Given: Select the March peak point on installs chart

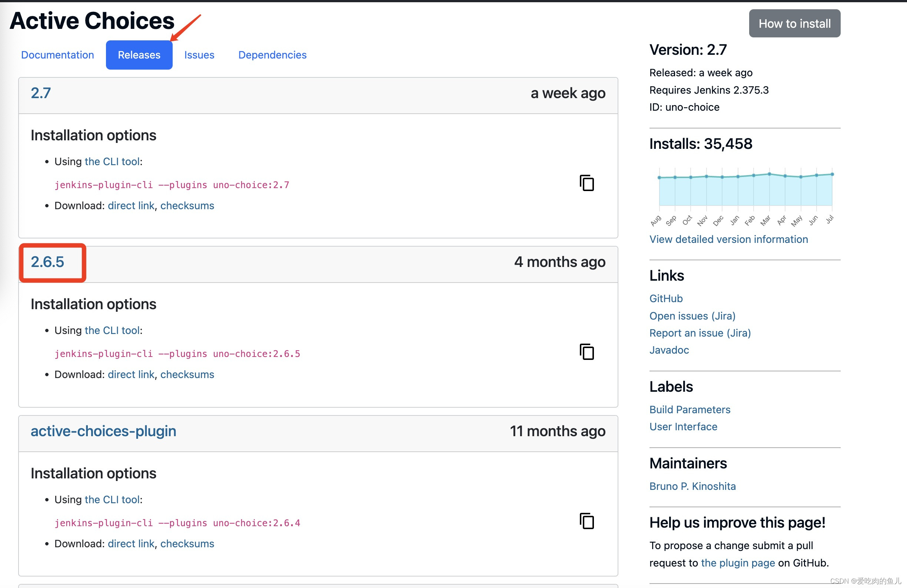Looking at the screenshot, I should point(770,173).
